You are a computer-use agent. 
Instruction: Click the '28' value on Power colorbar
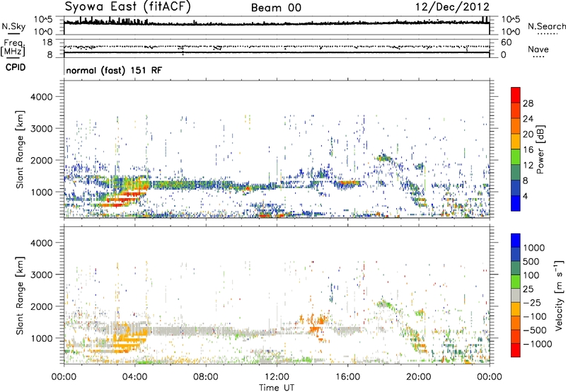point(528,103)
